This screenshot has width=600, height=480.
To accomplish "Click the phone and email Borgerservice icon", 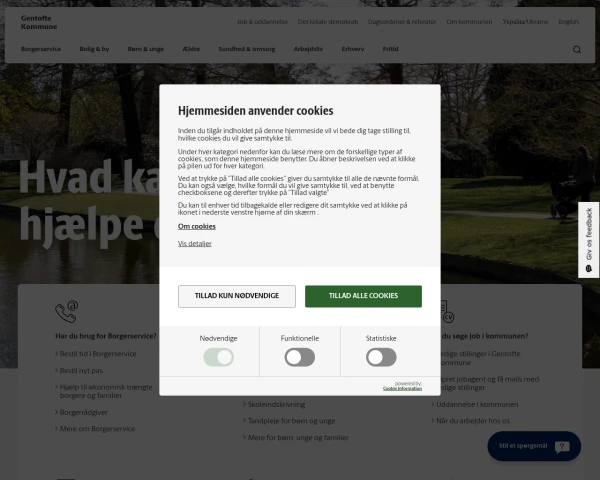I will pyautogui.click(x=67, y=312).
